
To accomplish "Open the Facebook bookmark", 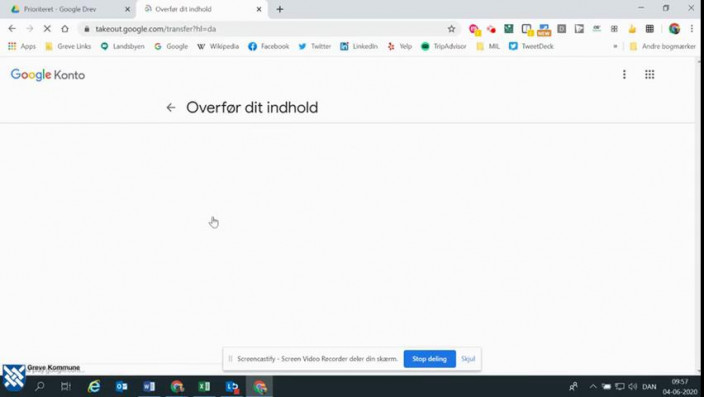I will point(268,46).
